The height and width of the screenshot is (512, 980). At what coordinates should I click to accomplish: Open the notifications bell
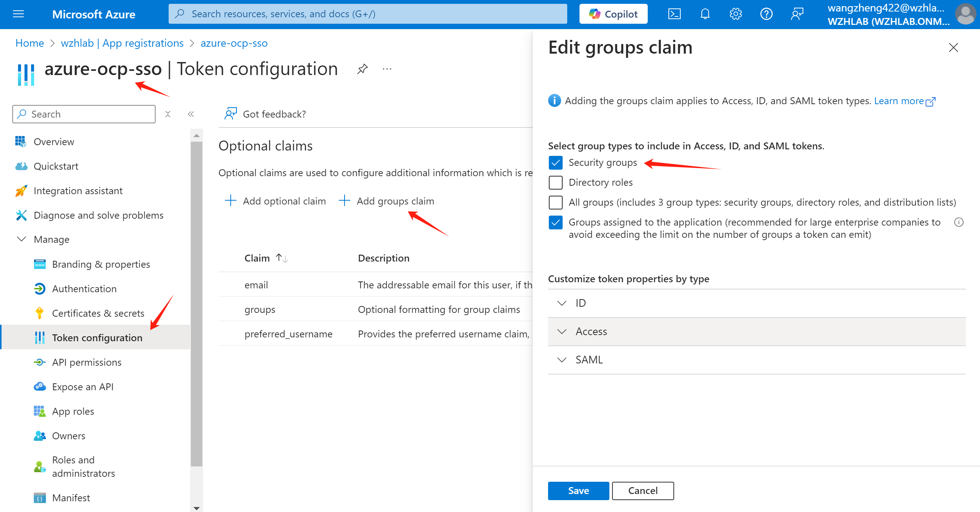705,14
